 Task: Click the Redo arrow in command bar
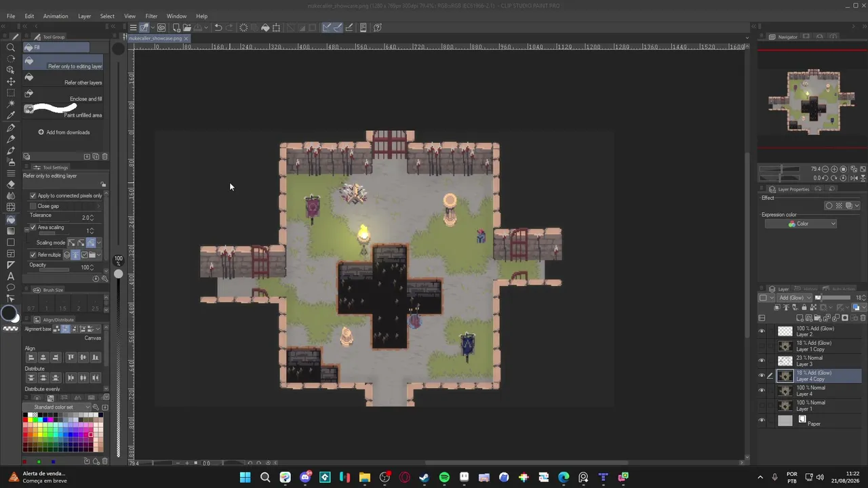(229, 28)
